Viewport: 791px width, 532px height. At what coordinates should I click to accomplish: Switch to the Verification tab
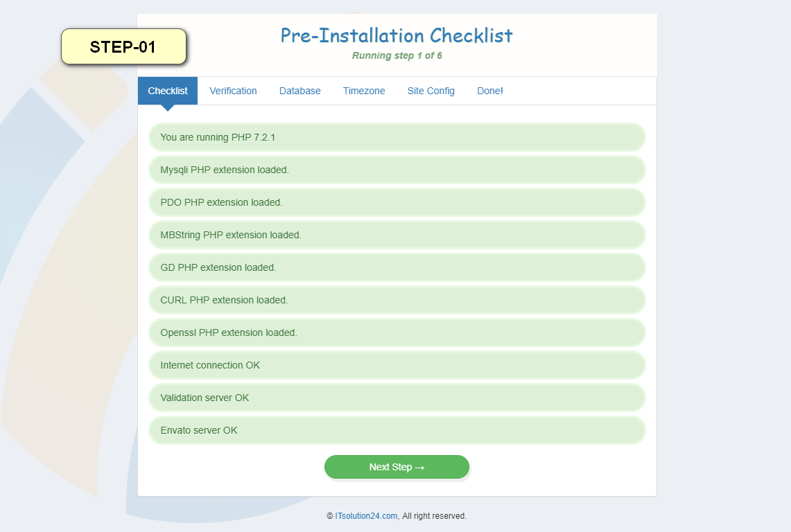coord(233,91)
